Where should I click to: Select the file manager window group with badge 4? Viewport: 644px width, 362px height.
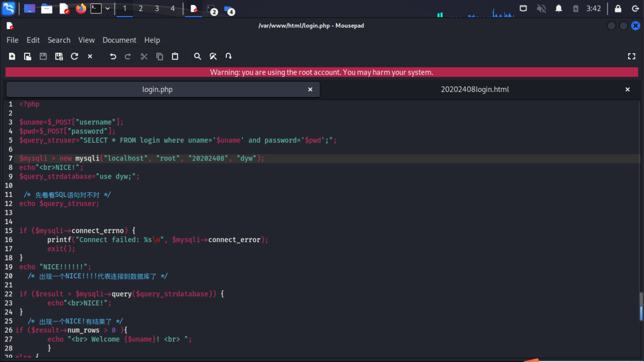pyautogui.click(x=229, y=10)
